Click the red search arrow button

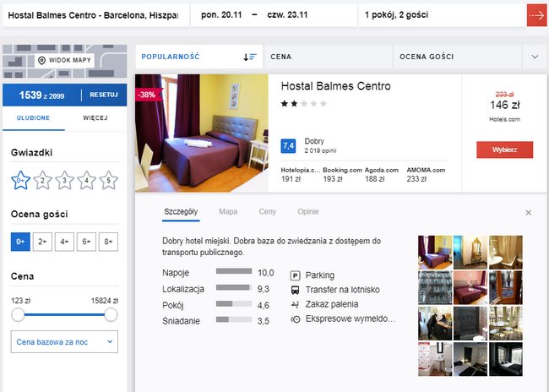[x=535, y=15]
